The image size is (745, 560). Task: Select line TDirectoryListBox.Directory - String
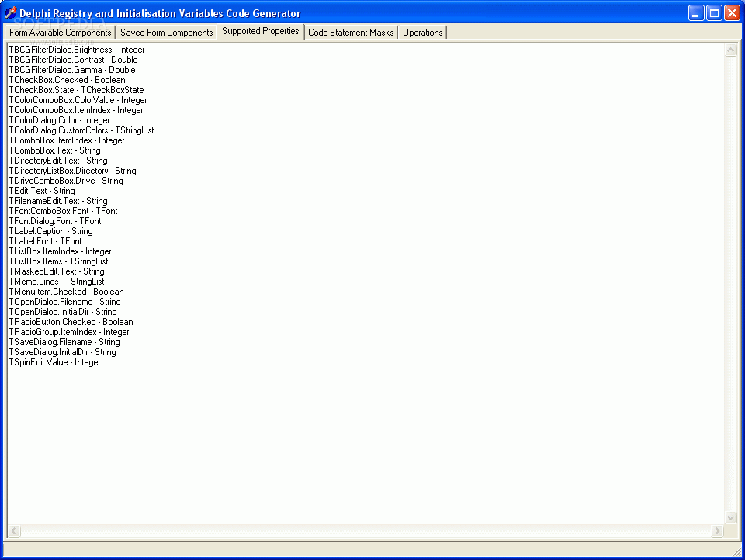pos(73,171)
